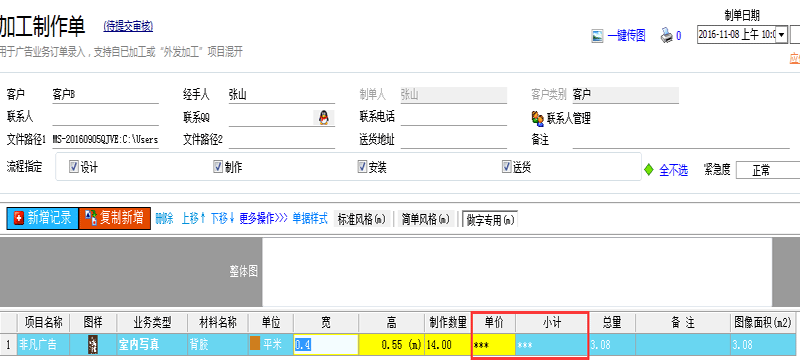Click the 文件路径1 input field
The height and width of the screenshot is (364, 800).
[105, 140]
